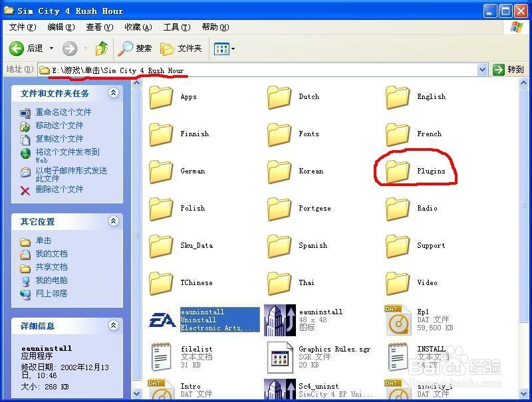Select the Sku_Data folder icon
Image resolution: width=532 pixels, height=402 pixels.
click(x=161, y=246)
